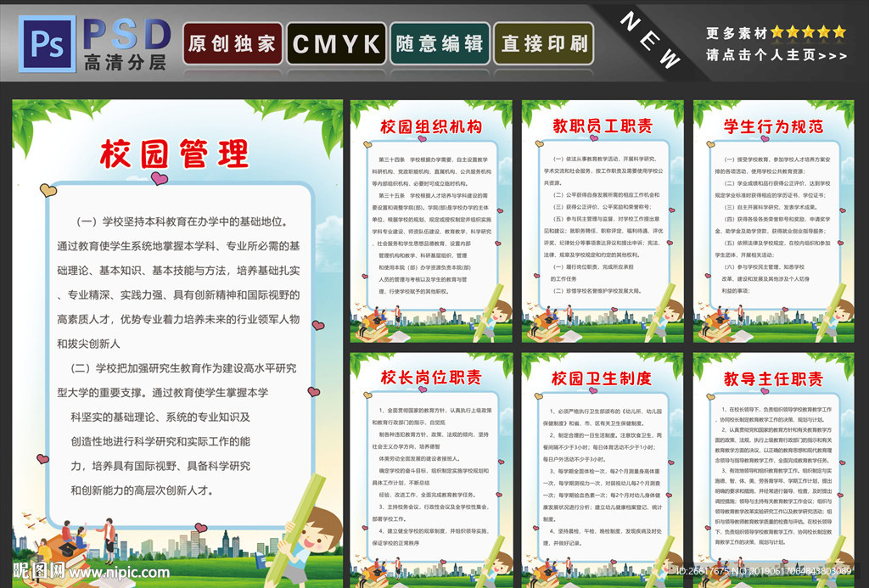Open the 学生行为规范 poster thumbnail
Screen dimensions: 869x588
(x=774, y=221)
